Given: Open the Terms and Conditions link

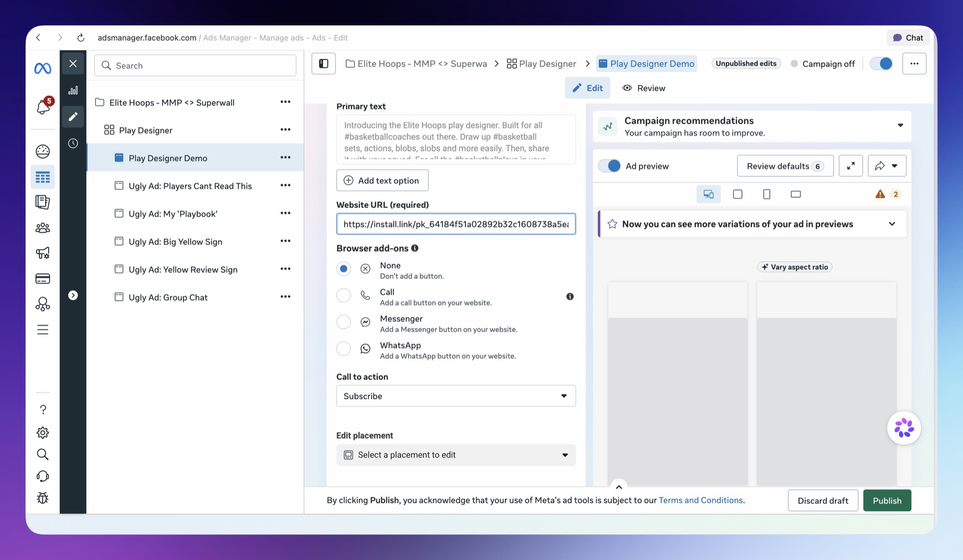Looking at the screenshot, I should point(701,500).
